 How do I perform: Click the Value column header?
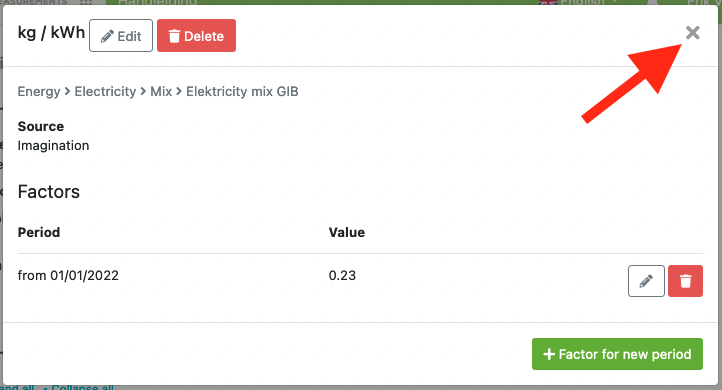(347, 232)
